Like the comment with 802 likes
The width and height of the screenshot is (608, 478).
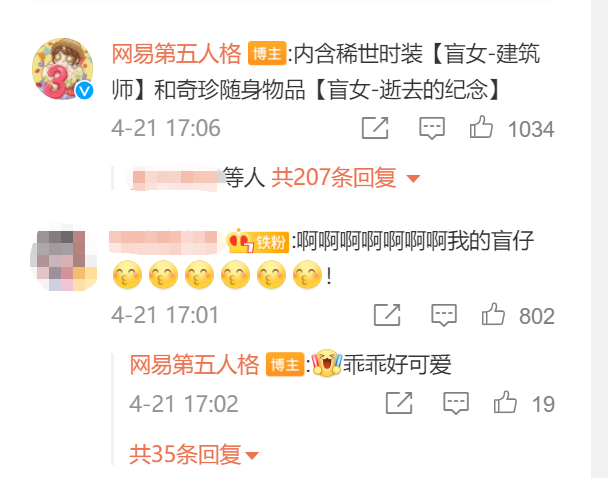[493, 314]
